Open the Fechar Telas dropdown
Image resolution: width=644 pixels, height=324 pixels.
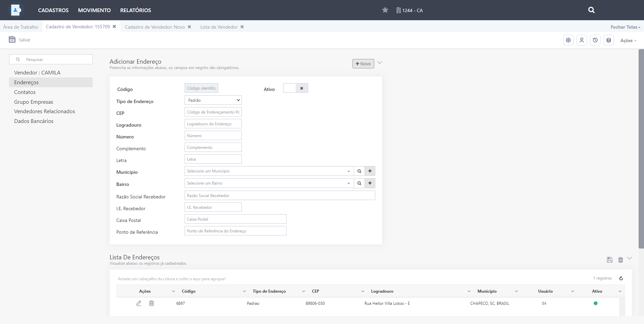625,27
